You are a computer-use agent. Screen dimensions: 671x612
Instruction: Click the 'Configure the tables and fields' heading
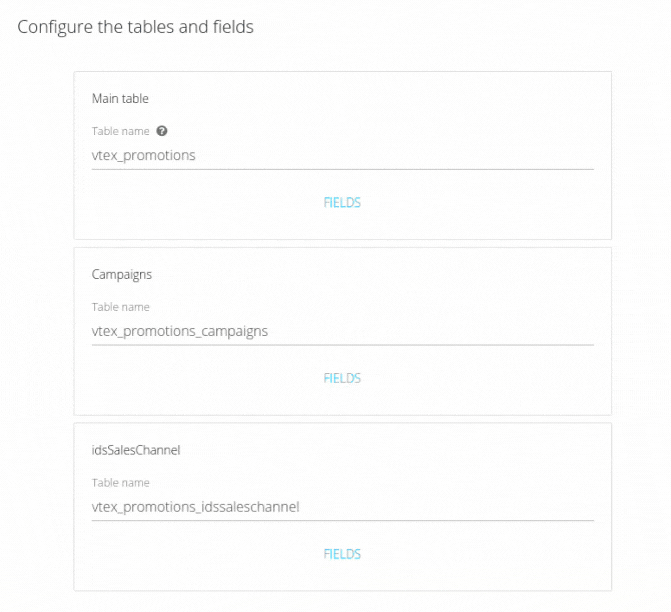point(136,27)
